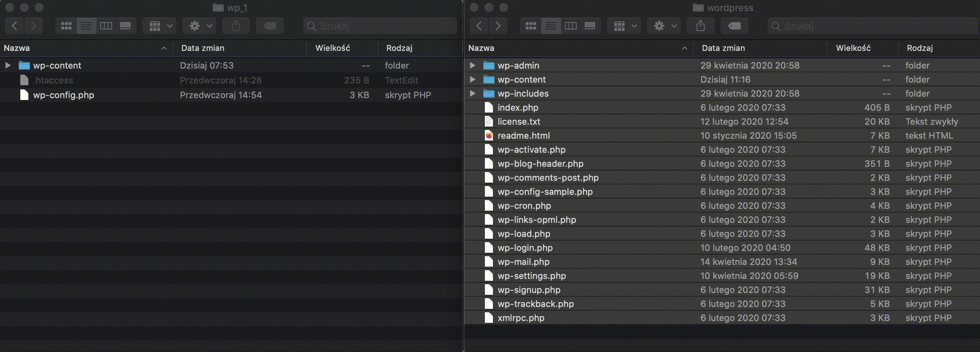Open group-by dropdown in wordpress window
980x352 pixels.
pyautogui.click(x=624, y=26)
